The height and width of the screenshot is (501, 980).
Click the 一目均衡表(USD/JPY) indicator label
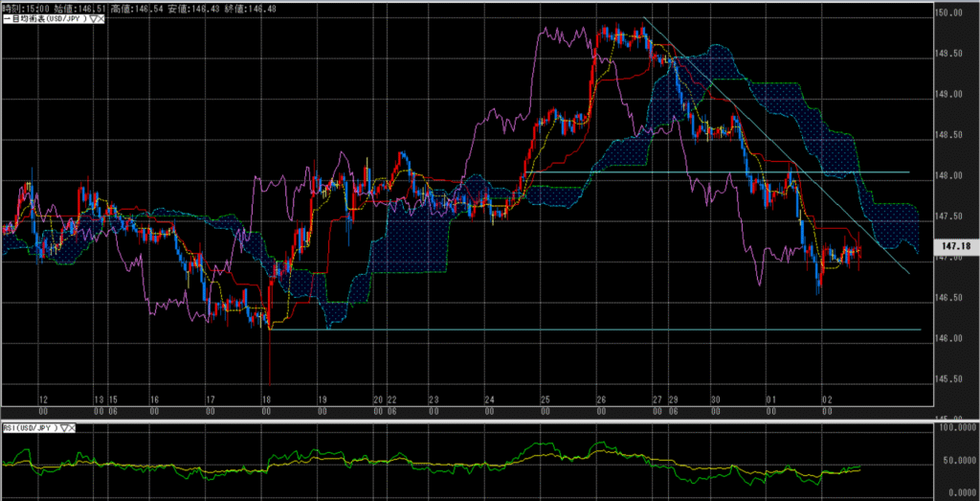43,17
